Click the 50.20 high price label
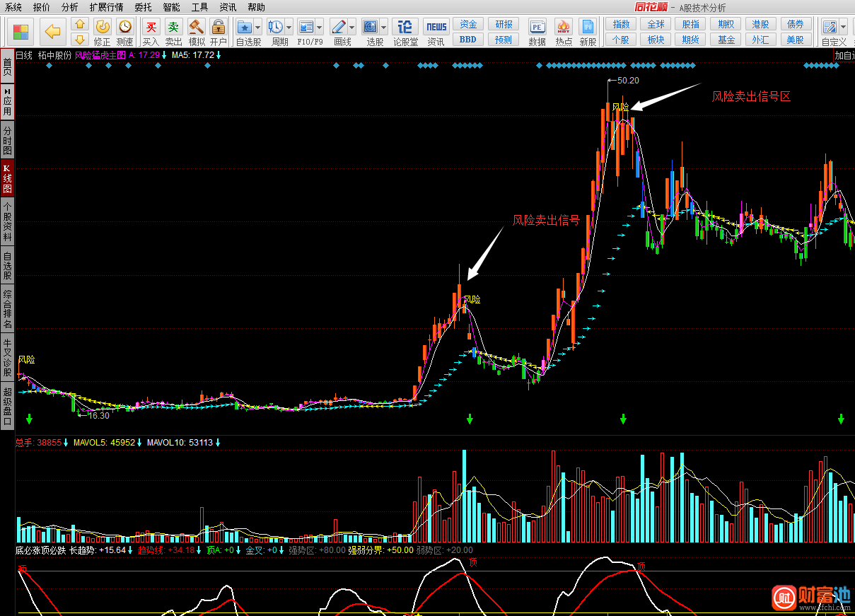 (628, 81)
